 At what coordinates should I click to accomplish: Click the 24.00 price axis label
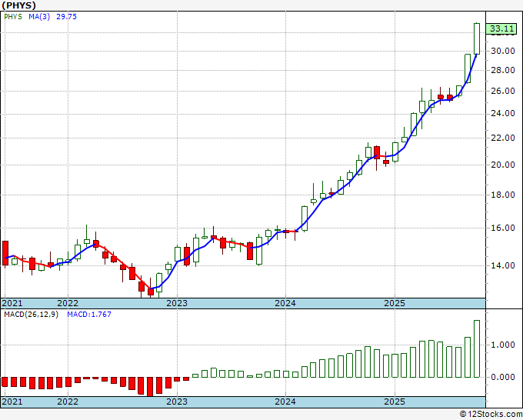point(503,113)
